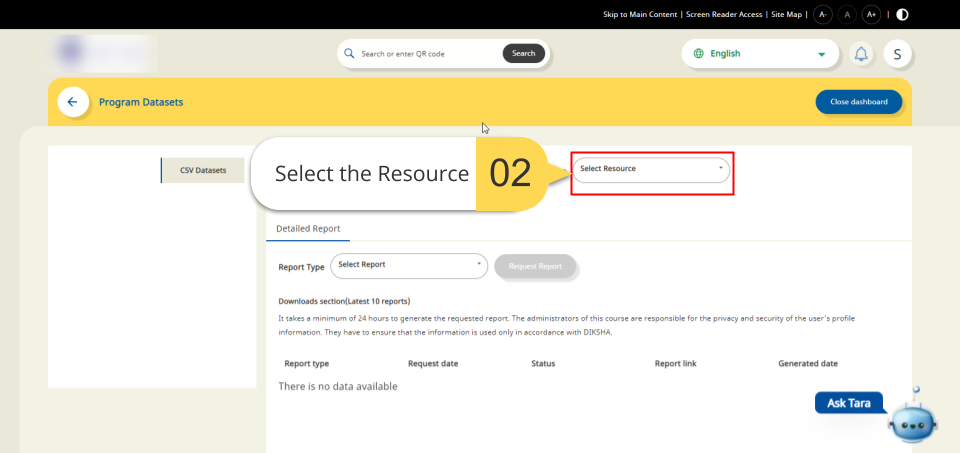Open the Select Report dropdown

(x=408, y=265)
